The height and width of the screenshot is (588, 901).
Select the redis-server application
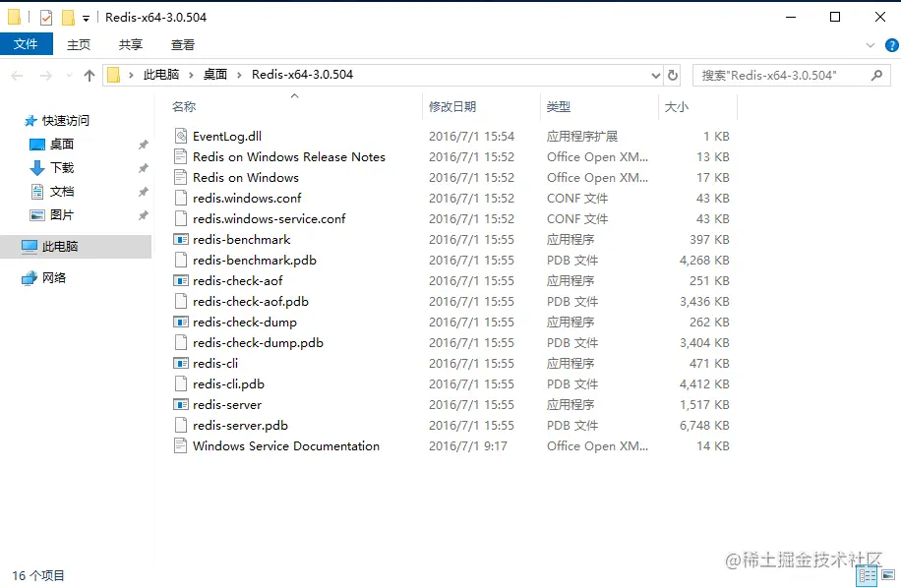point(226,404)
